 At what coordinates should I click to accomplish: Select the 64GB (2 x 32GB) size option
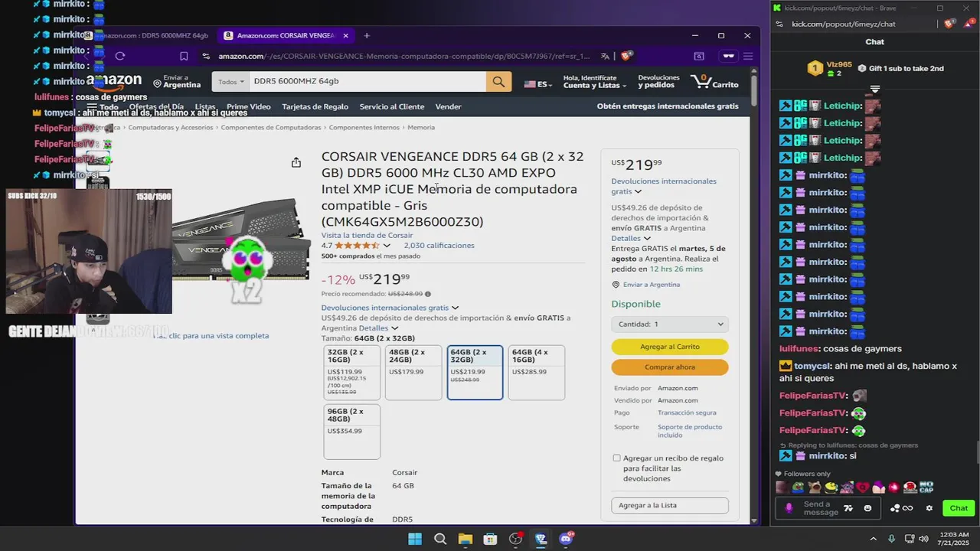(475, 373)
